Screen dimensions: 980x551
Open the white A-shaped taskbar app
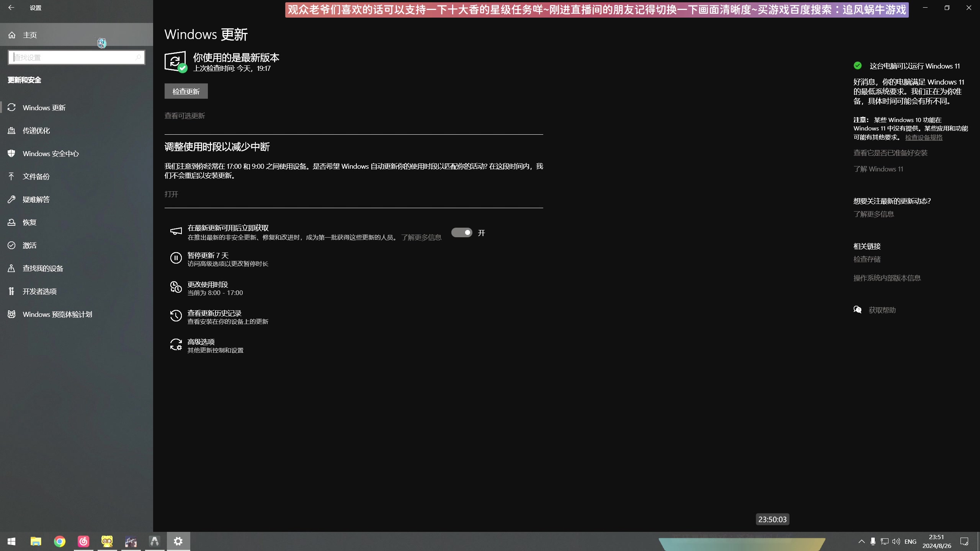[155, 541]
